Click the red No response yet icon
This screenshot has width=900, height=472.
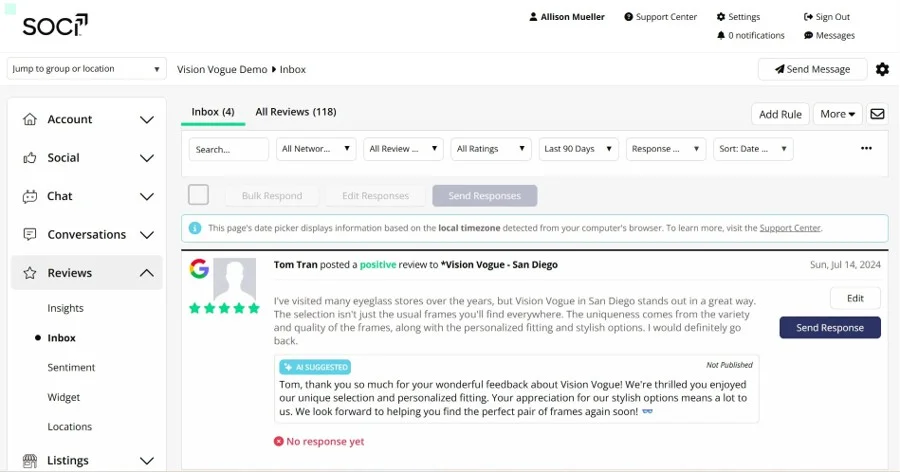tap(278, 441)
